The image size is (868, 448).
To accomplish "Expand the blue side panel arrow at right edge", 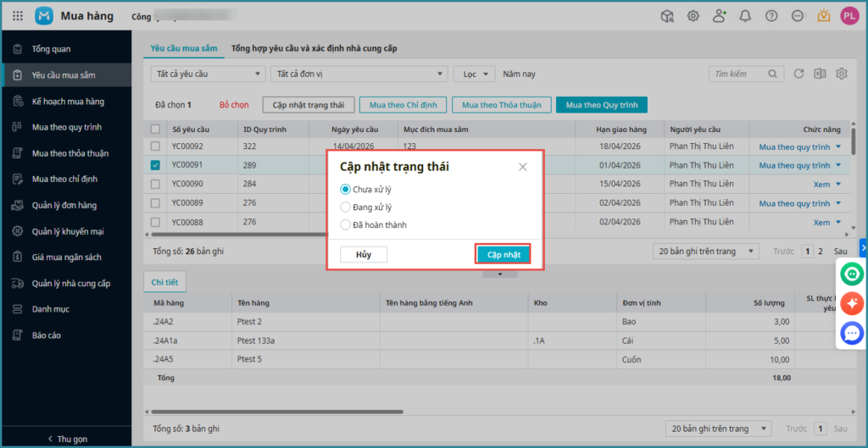I will point(863,248).
